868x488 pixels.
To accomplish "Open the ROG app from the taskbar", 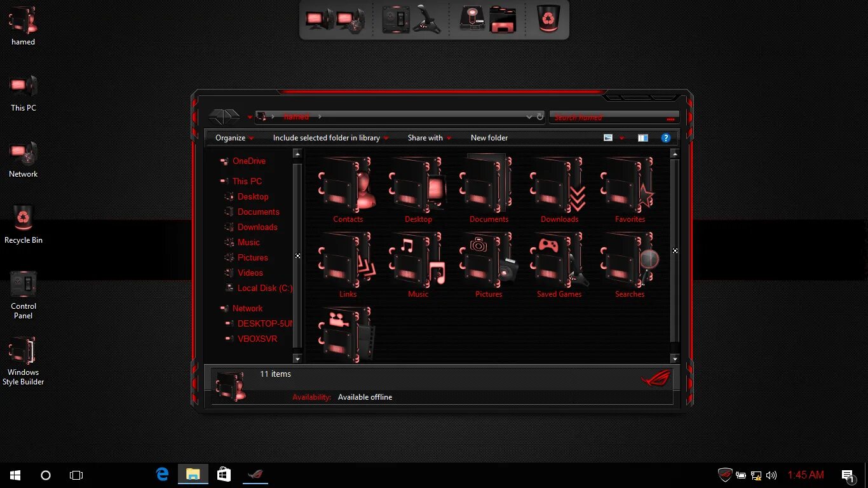I will click(255, 475).
